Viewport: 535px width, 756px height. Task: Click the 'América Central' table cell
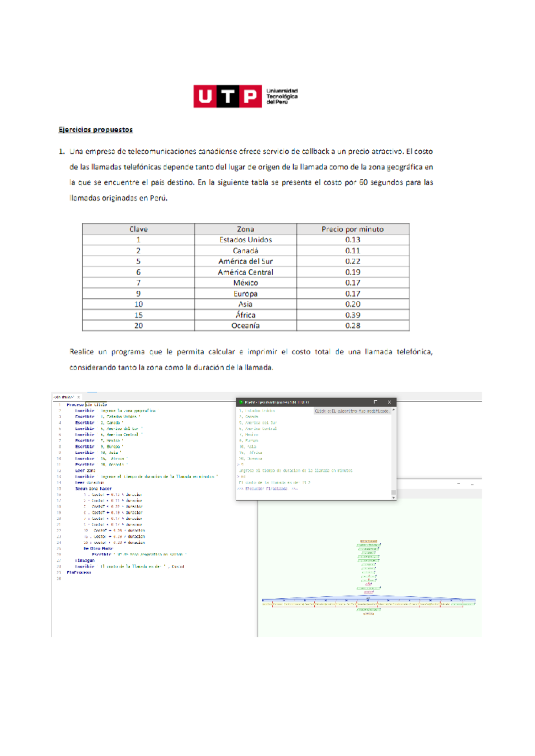point(245,272)
